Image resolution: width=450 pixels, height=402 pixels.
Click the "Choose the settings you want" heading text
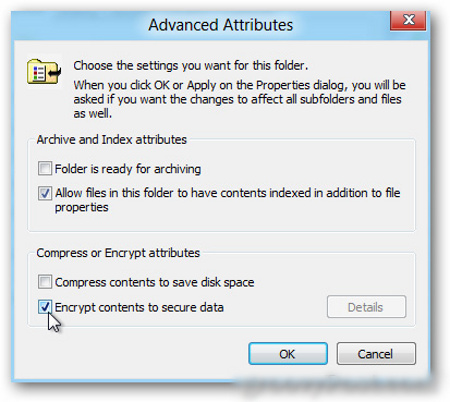click(191, 65)
